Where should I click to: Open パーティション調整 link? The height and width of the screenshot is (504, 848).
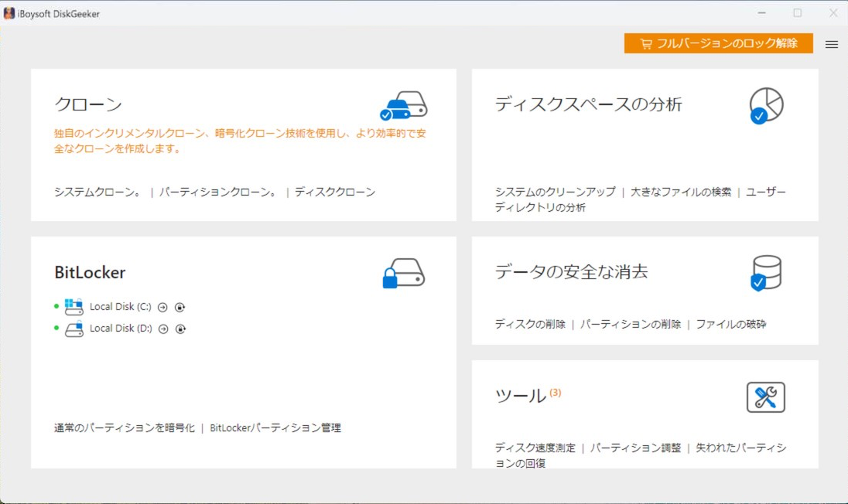(x=635, y=448)
